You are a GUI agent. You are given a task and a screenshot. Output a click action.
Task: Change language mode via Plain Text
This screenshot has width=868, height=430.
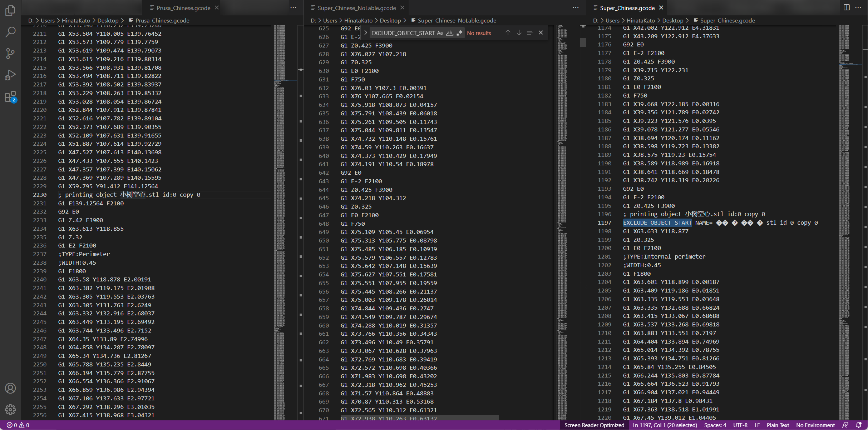point(778,425)
